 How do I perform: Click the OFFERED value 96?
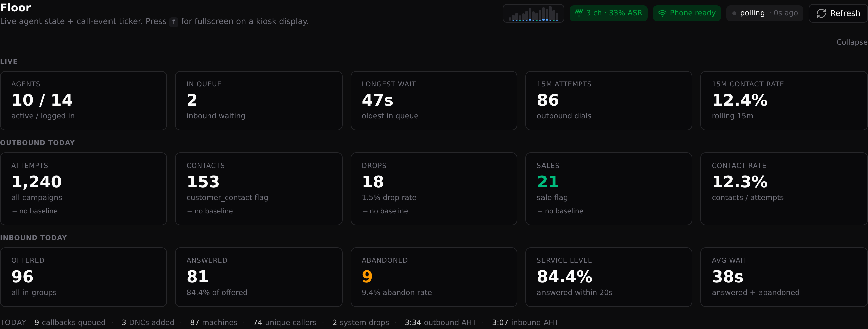tap(22, 277)
